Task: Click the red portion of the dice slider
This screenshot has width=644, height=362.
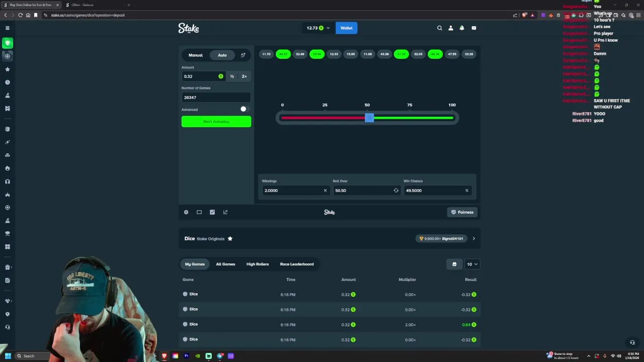Action: 323,118
